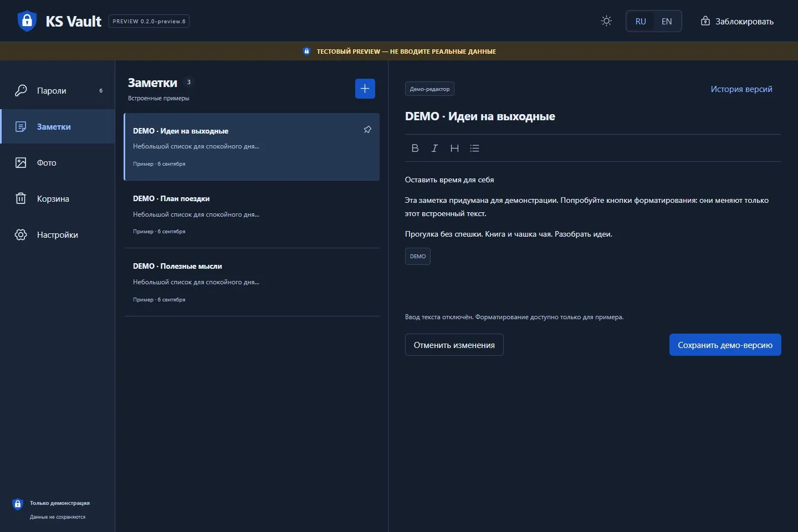The image size is (798, 532).
Task: Open the Фото section
Action: click(58, 162)
